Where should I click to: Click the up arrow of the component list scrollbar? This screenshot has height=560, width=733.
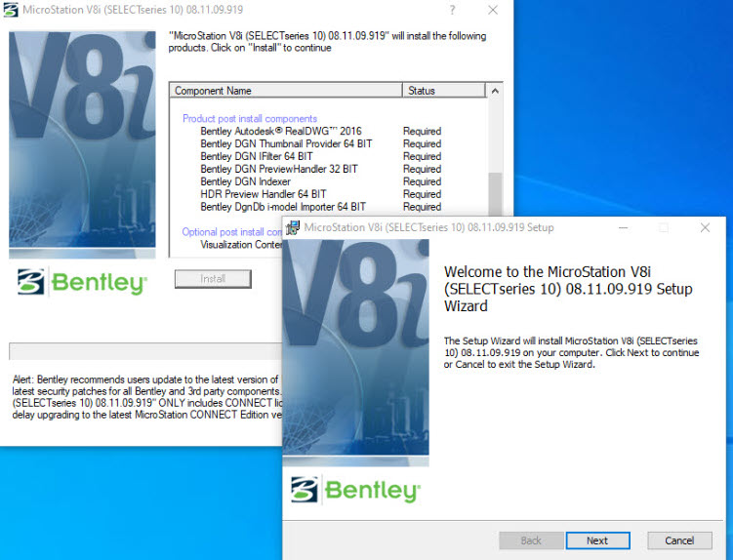coord(495,91)
